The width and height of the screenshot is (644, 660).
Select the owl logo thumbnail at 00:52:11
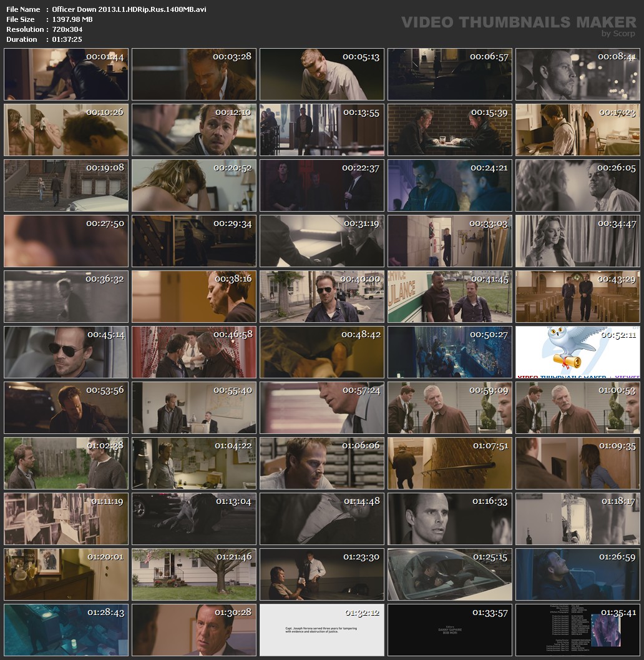[x=577, y=352]
